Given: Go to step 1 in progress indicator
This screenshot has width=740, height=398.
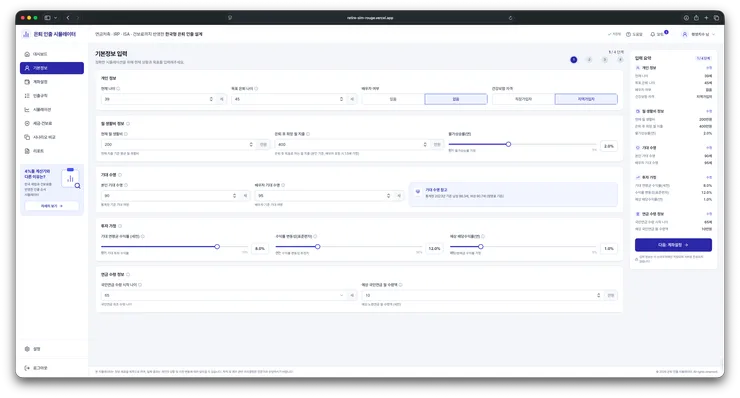Looking at the screenshot, I should tap(573, 59).
